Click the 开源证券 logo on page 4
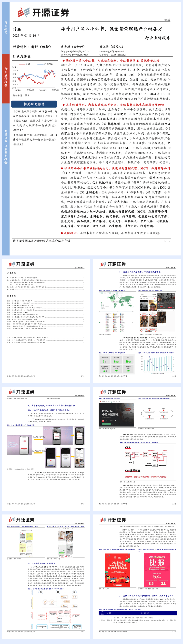 pyautogui.click(x=22, y=392)
